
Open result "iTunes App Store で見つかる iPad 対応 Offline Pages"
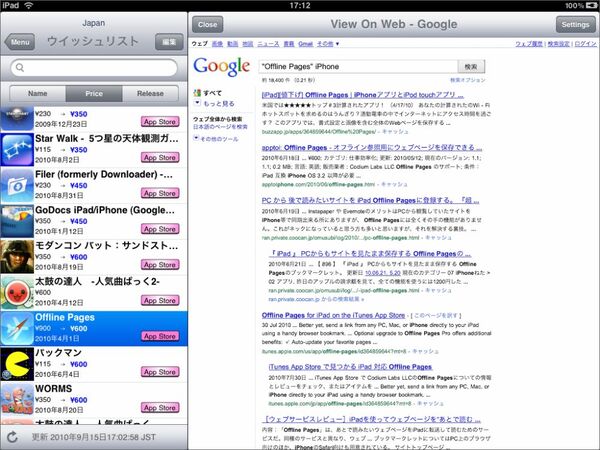tap(350, 367)
